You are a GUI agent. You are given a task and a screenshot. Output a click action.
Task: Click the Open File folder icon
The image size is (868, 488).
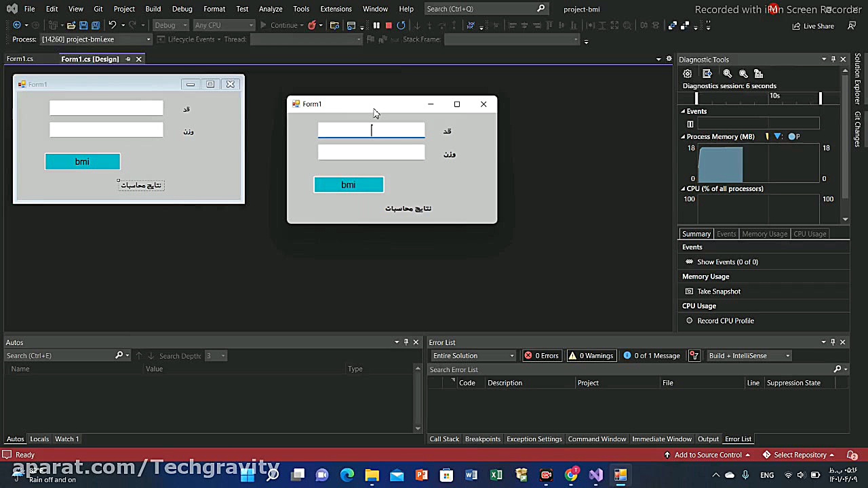click(71, 25)
